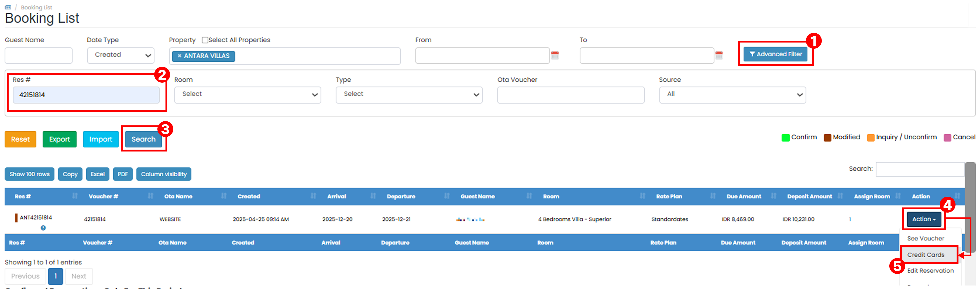Image resolution: width=980 pixels, height=289 pixels.
Task: Toggle the Action dropdown button
Action: 924,219
